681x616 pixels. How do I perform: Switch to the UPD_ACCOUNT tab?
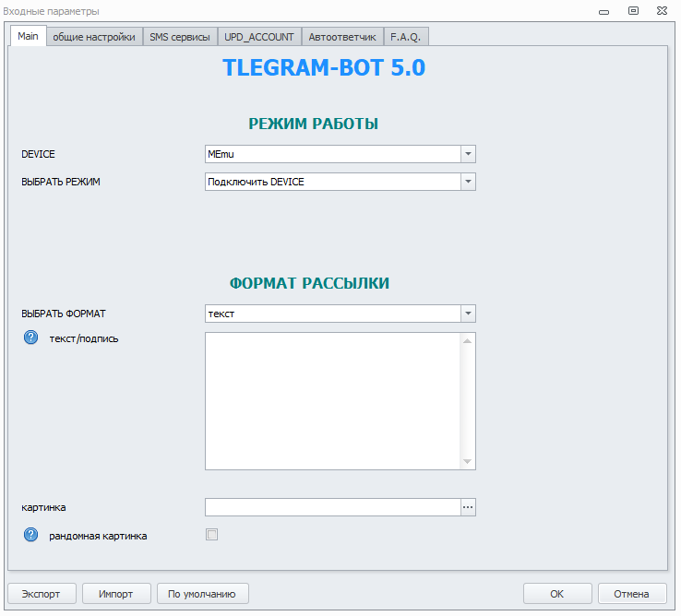coord(259,37)
